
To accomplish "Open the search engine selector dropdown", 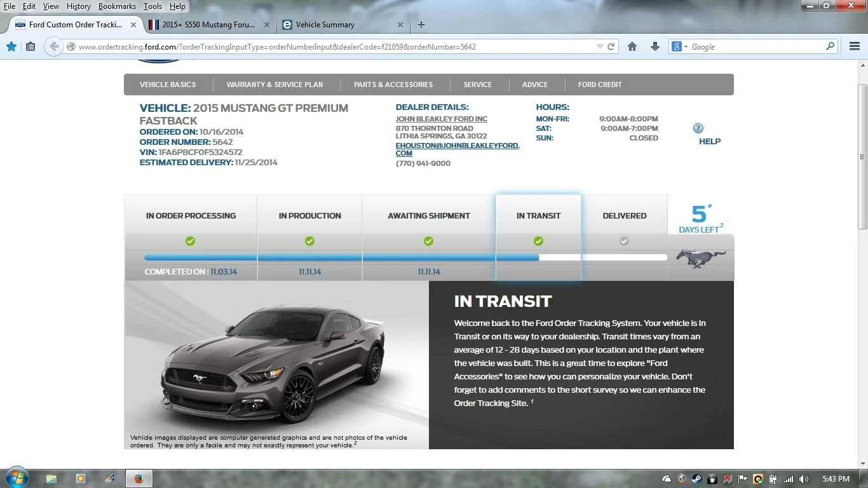I will (679, 46).
